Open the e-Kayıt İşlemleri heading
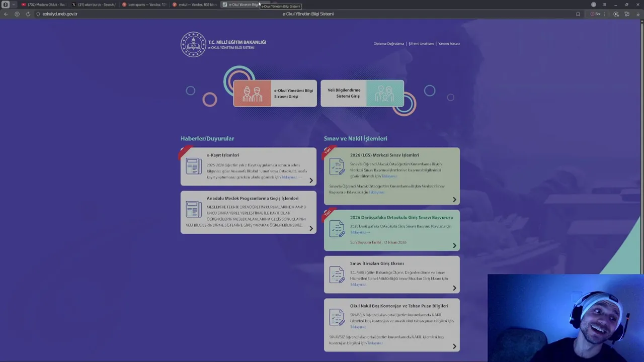Image resolution: width=644 pixels, height=362 pixels. (223, 155)
